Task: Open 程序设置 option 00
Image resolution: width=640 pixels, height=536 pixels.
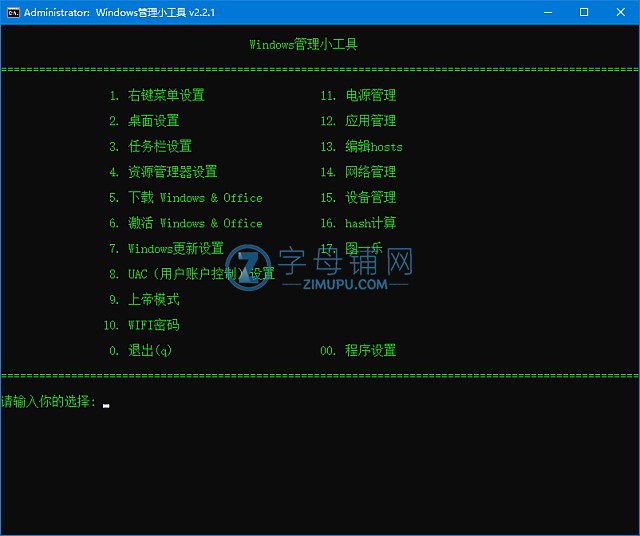Action: [370, 351]
